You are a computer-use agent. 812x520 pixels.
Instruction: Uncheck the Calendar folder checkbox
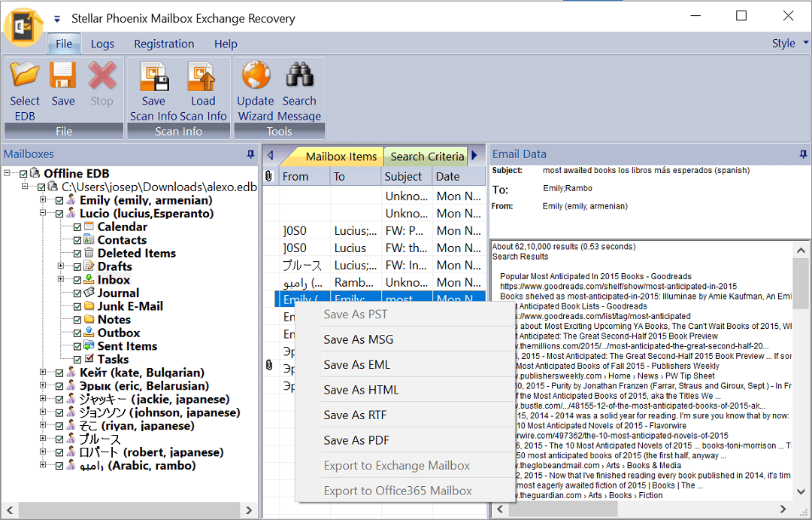[x=77, y=227]
